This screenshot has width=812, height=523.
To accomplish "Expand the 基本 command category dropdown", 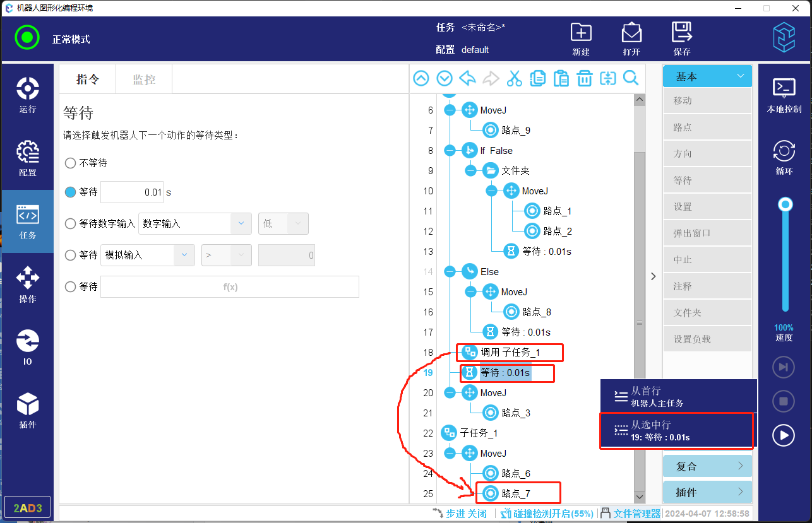I will tap(707, 76).
